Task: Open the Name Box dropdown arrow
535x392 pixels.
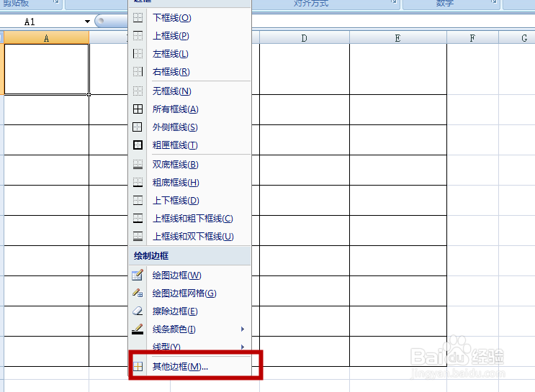Action: point(87,22)
